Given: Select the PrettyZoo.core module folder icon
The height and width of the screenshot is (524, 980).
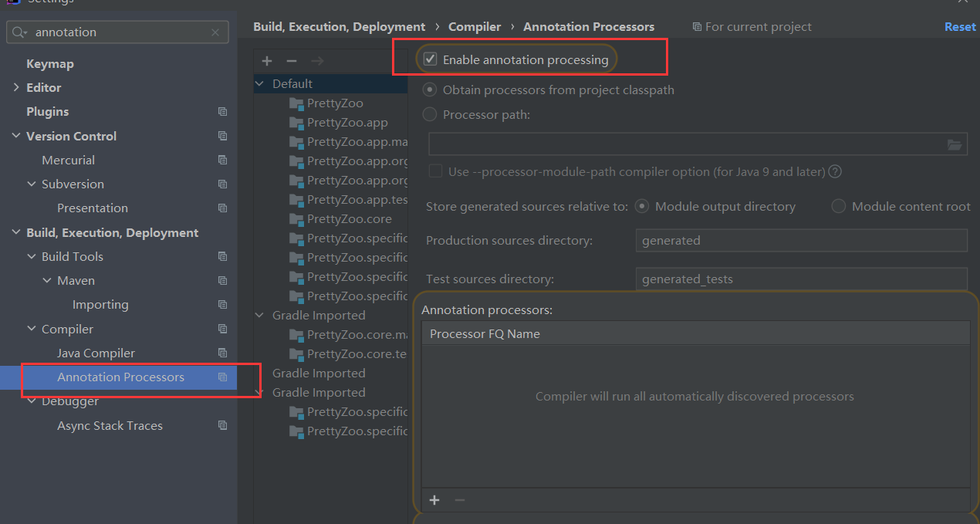Looking at the screenshot, I should coord(296,219).
